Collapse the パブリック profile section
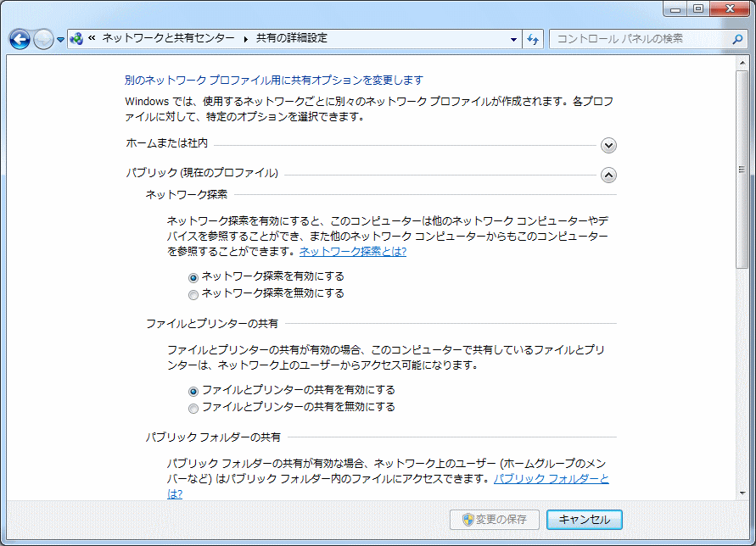Image resolution: width=756 pixels, height=546 pixels. coord(608,175)
